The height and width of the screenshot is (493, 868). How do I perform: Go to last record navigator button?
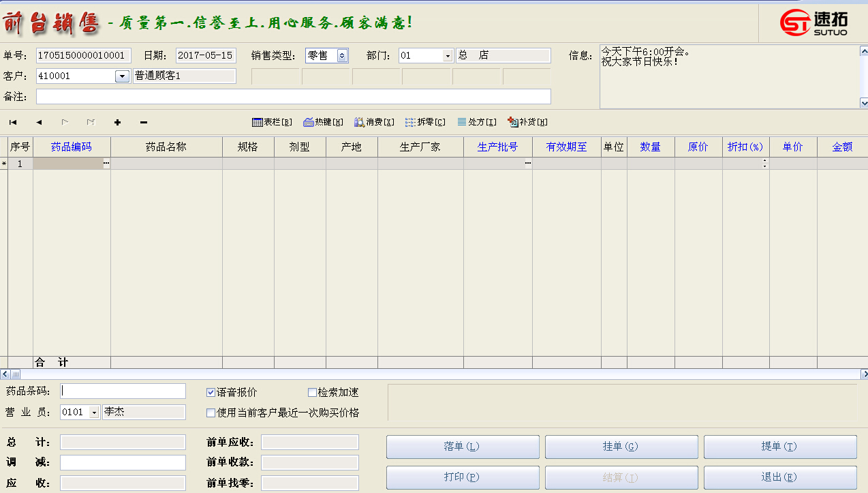(91, 123)
